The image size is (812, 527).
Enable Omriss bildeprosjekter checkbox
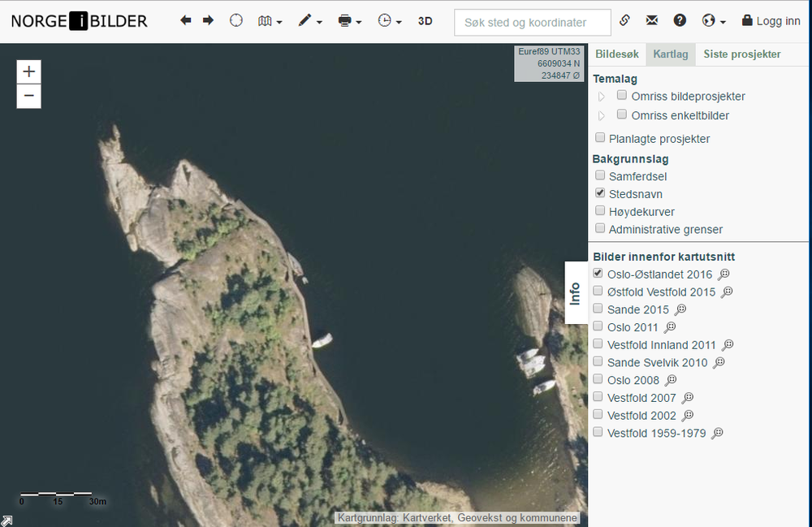point(622,95)
